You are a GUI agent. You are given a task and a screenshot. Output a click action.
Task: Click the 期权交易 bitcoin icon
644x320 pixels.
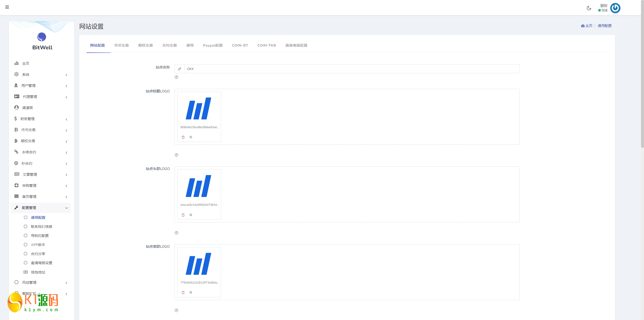(16, 141)
